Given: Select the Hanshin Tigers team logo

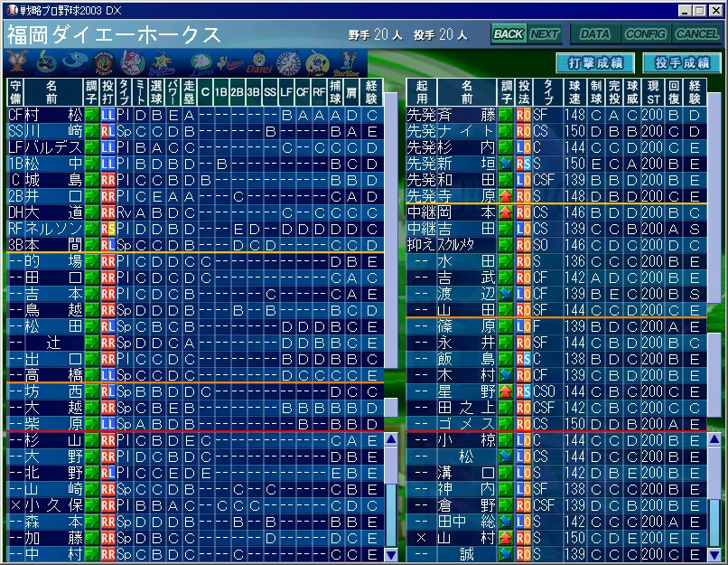Looking at the screenshot, I should coord(104,62).
